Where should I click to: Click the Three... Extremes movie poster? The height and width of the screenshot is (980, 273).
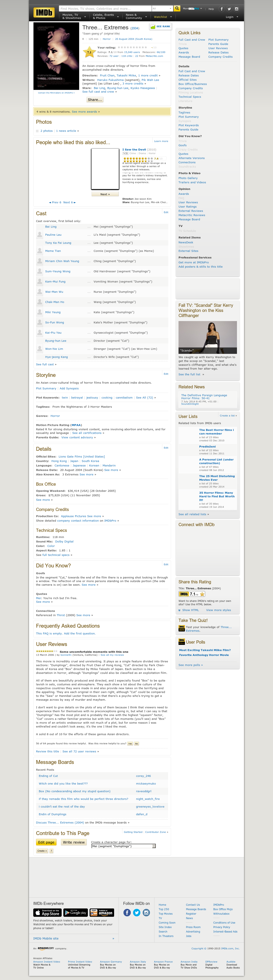(57, 56)
